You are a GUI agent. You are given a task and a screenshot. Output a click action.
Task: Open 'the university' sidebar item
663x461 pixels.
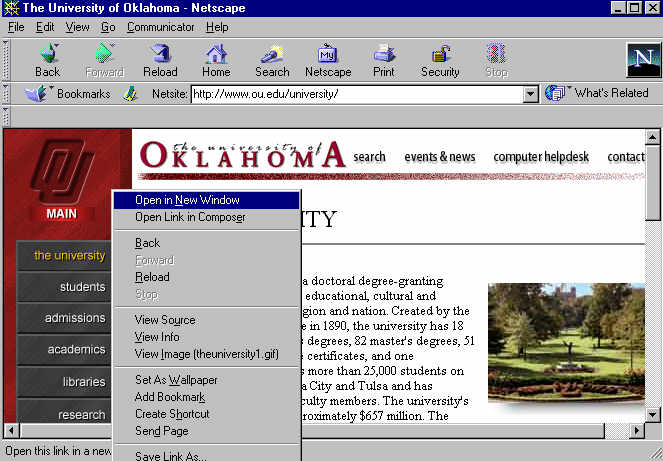click(64, 255)
